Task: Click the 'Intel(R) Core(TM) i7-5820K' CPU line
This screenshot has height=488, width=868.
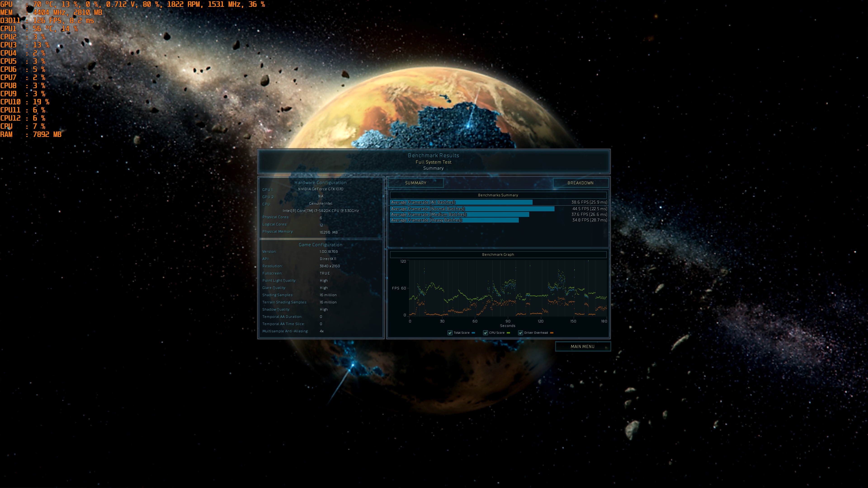Action: pyautogui.click(x=321, y=211)
